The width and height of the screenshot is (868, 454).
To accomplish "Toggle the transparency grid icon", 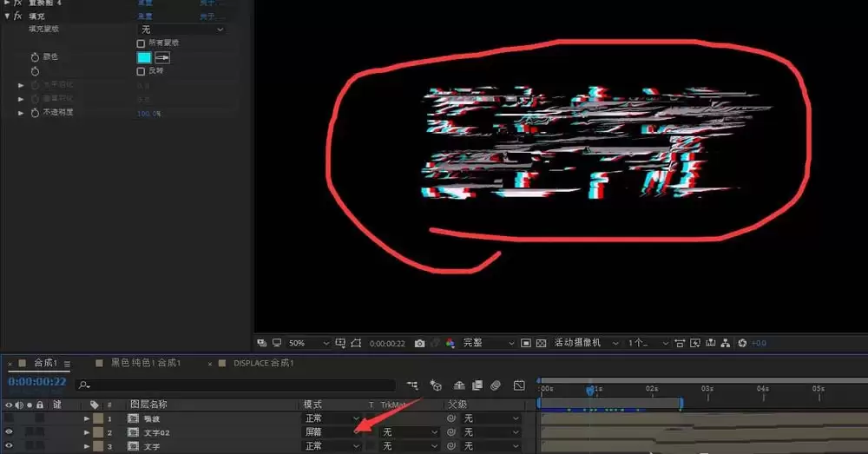I will 542,343.
